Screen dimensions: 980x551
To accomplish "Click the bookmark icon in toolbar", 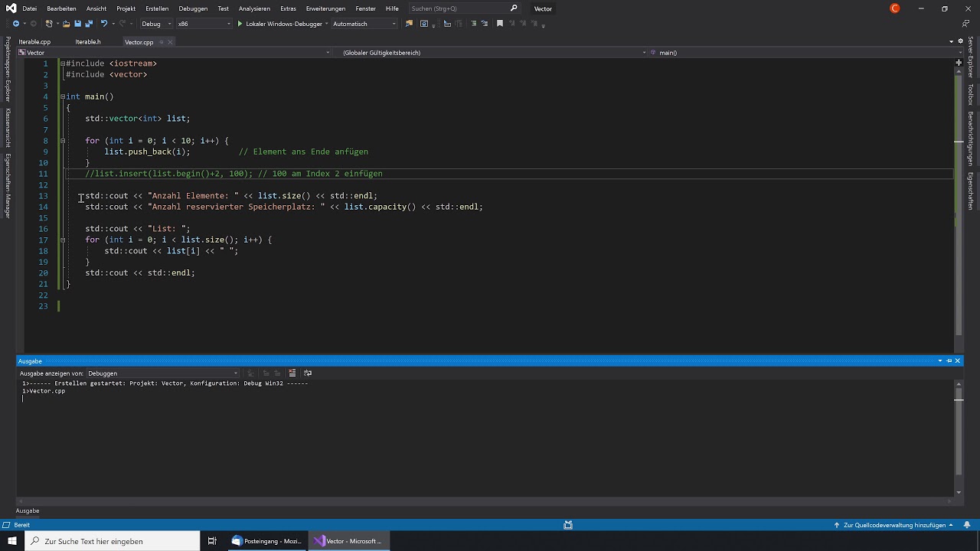I will point(500,24).
